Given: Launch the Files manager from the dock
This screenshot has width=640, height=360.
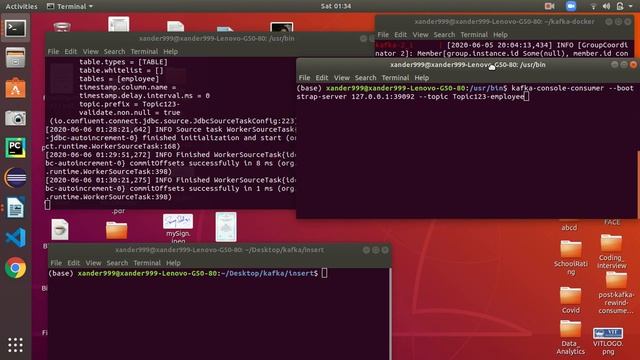Looking at the screenshot, I should tap(16, 58).
